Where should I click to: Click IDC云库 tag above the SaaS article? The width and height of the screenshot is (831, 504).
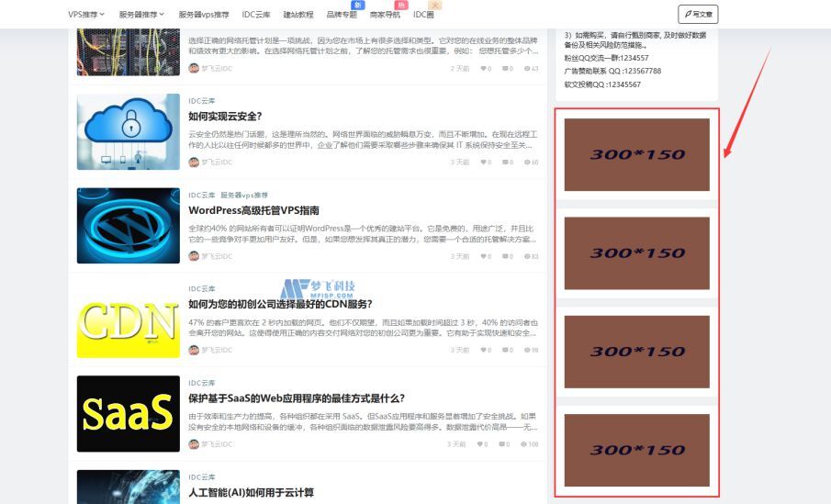click(202, 383)
